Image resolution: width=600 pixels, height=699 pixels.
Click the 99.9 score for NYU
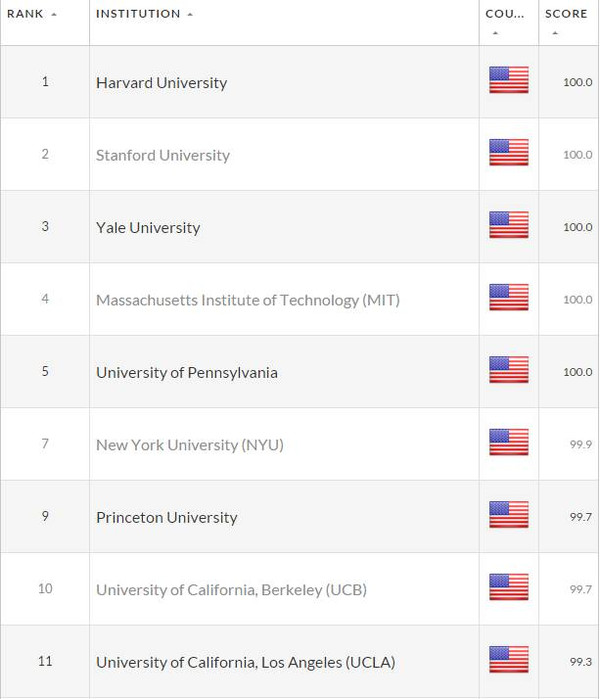click(580, 444)
